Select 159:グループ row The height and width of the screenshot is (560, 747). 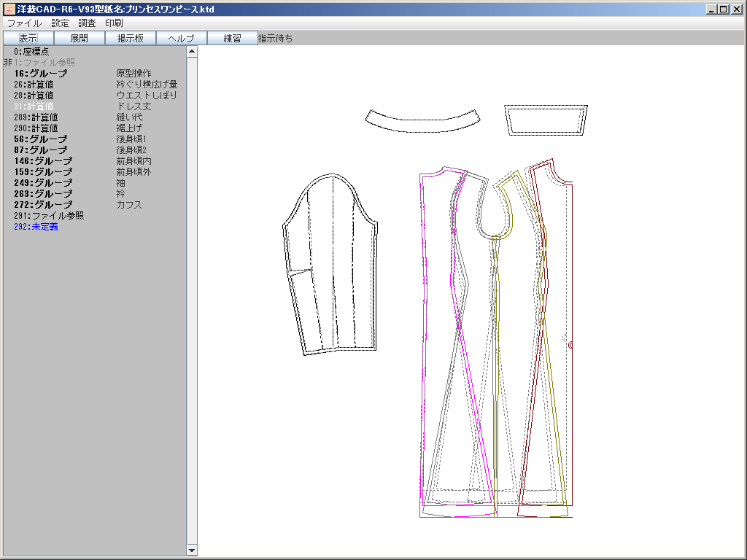[95, 172]
